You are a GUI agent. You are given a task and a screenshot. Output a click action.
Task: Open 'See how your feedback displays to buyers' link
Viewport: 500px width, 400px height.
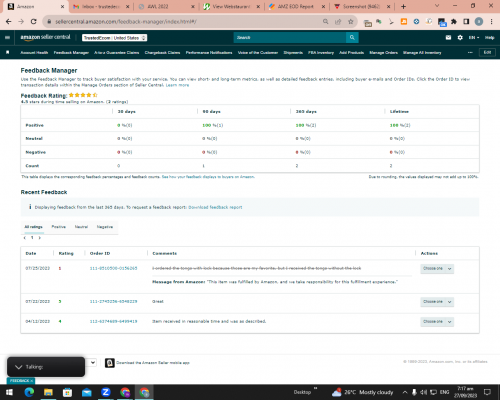pyautogui.click(x=208, y=177)
